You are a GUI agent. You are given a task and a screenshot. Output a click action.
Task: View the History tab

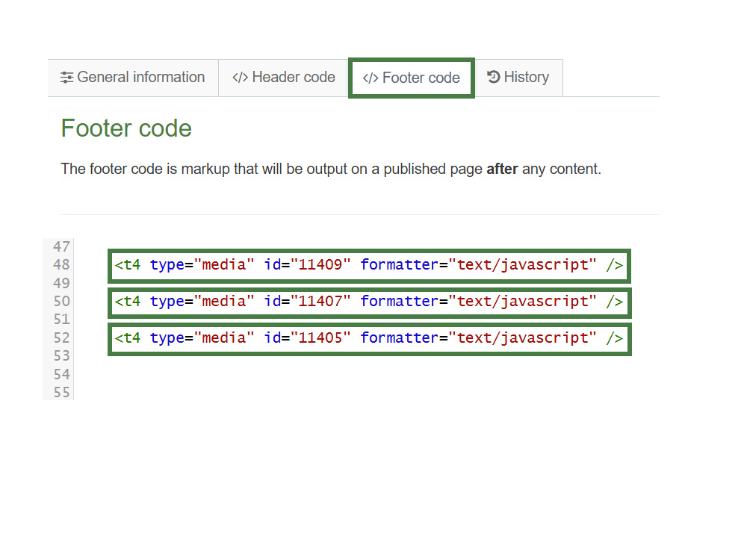click(519, 77)
